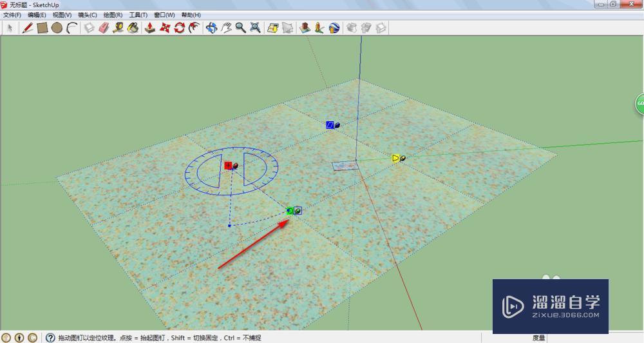
Task: Choose the Rectangle drawing tool
Action: pos(43,28)
